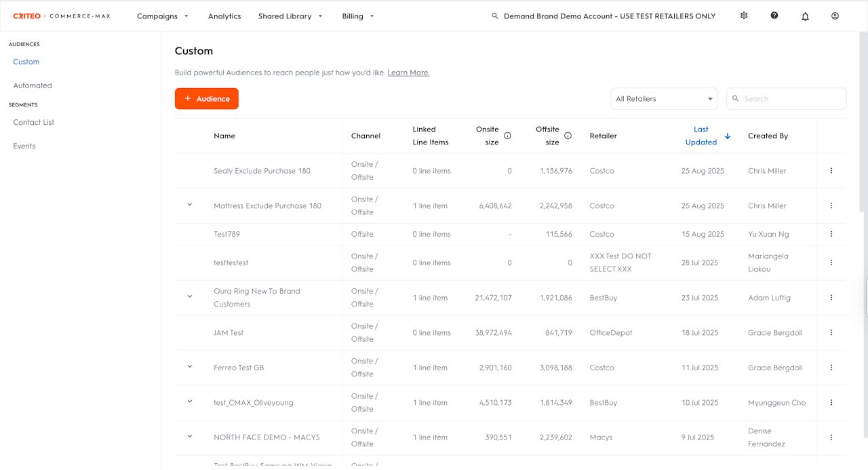Open the All Retailers dropdown

click(x=664, y=99)
